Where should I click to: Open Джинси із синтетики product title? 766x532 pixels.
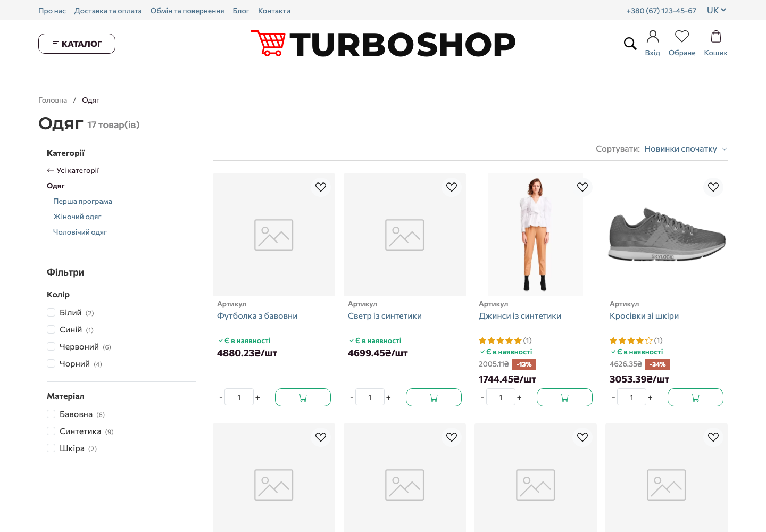point(520,315)
